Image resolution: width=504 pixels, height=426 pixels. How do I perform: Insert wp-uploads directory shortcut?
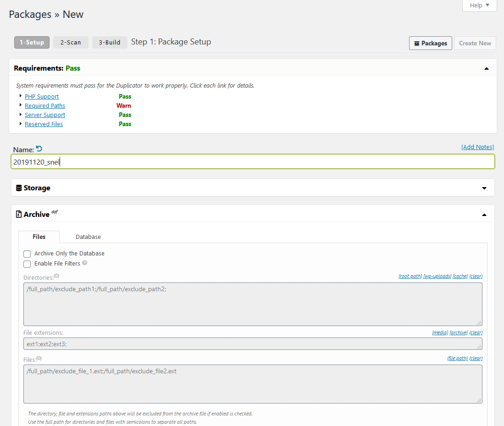(437, 277)
